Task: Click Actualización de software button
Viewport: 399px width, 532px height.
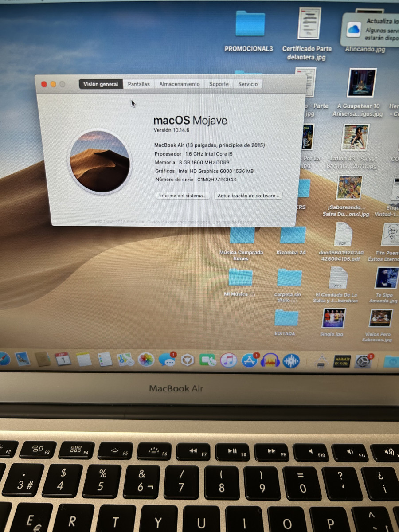Action: coord(248,196)
